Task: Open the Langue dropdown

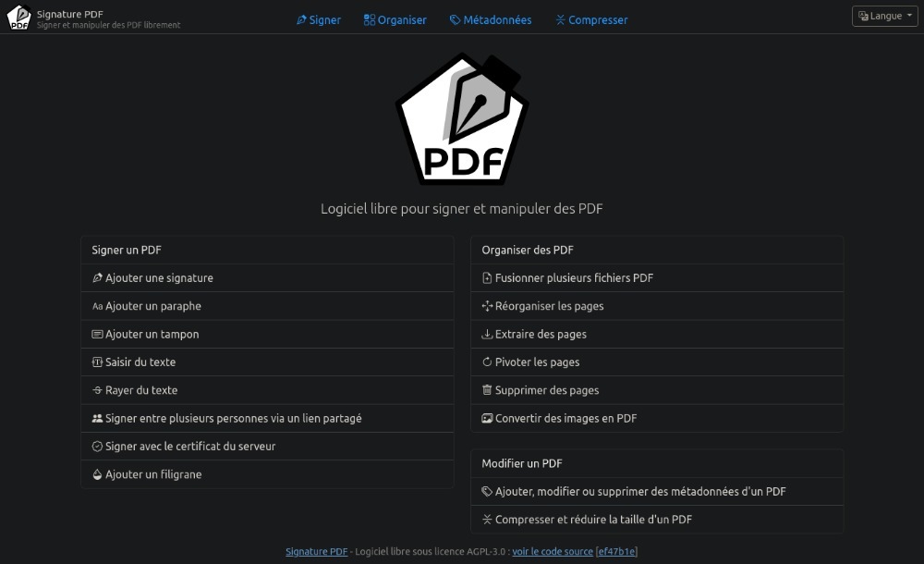Action: (x=884, y=17)
